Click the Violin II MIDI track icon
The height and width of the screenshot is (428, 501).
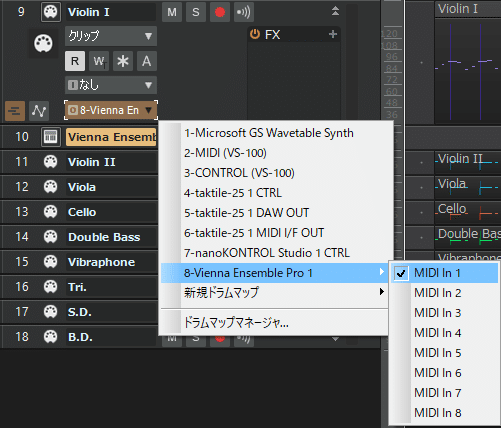coord(51,162)
